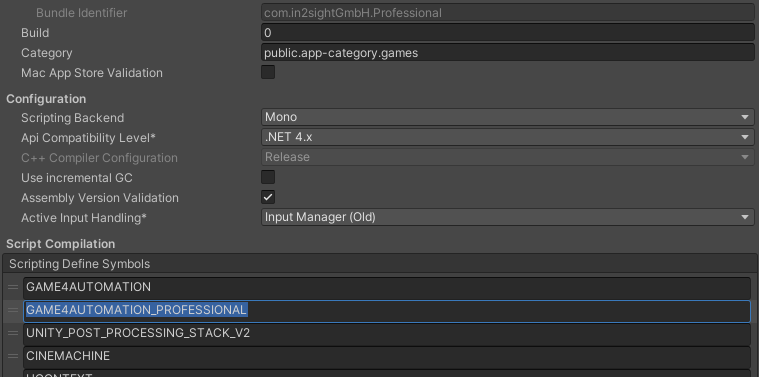Click the Script Compilation section label
Viewport: 759px width, 377px height.
61,244
